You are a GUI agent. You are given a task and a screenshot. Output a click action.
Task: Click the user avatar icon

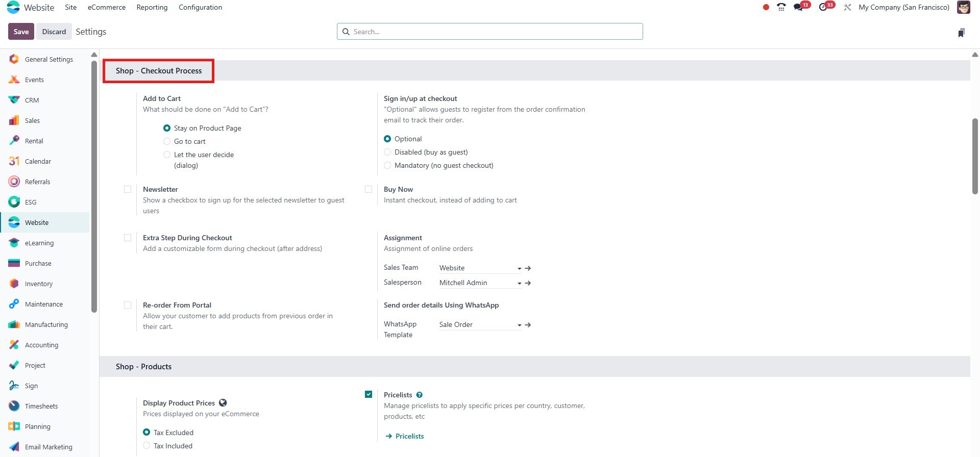[x=963, y=8]
